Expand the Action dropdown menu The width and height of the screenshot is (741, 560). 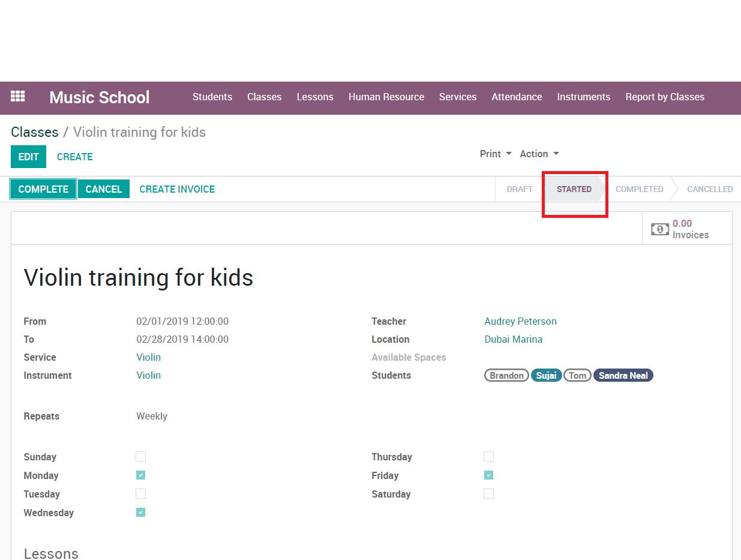pos(539,154)
